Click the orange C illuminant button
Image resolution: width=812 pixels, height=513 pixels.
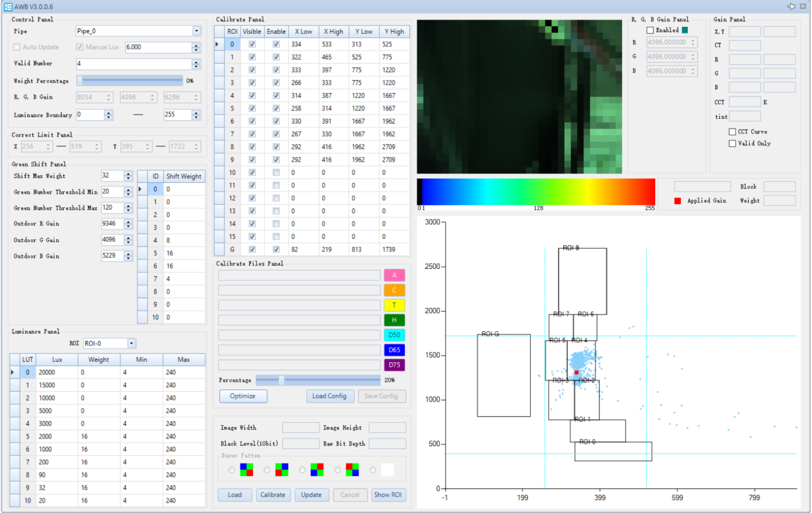(x=394, y=290)
